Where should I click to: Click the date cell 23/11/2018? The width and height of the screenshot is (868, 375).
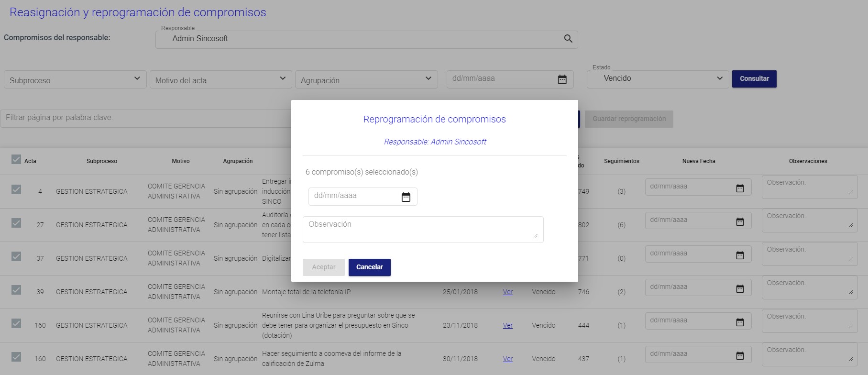click(x=460, y=325)
